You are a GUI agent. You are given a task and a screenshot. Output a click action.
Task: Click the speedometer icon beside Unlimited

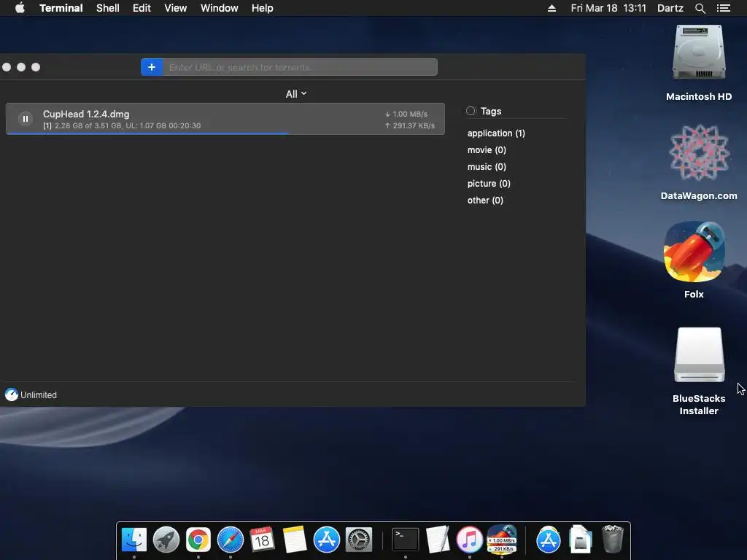click(x=12, y=394)
